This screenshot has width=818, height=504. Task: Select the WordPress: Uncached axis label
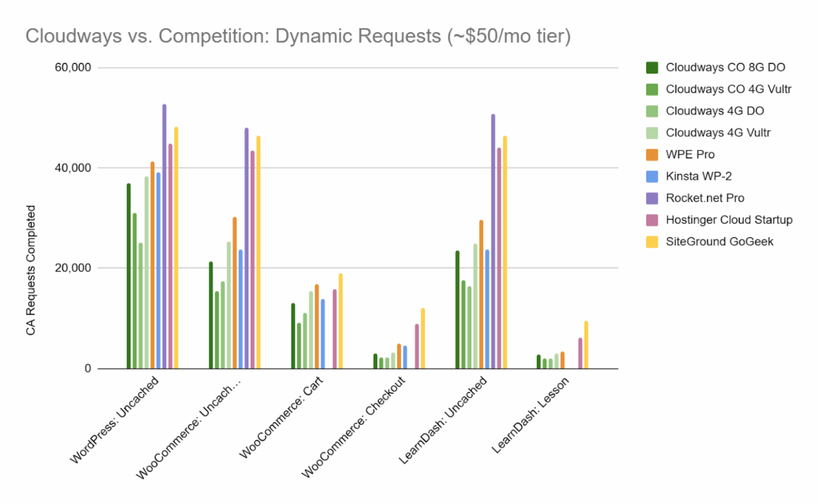click(117, 415)
